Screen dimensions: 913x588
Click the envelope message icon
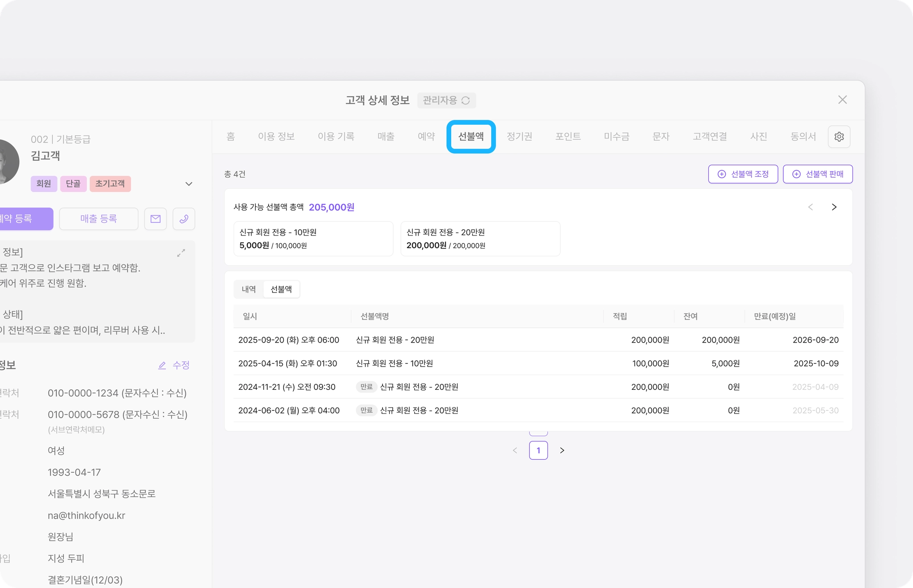pyautogui.click(x=156, y=219)
